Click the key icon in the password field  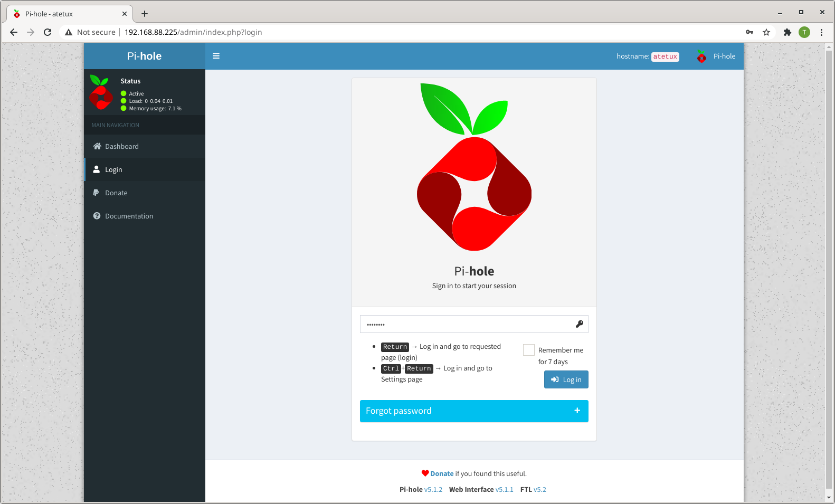579,324
